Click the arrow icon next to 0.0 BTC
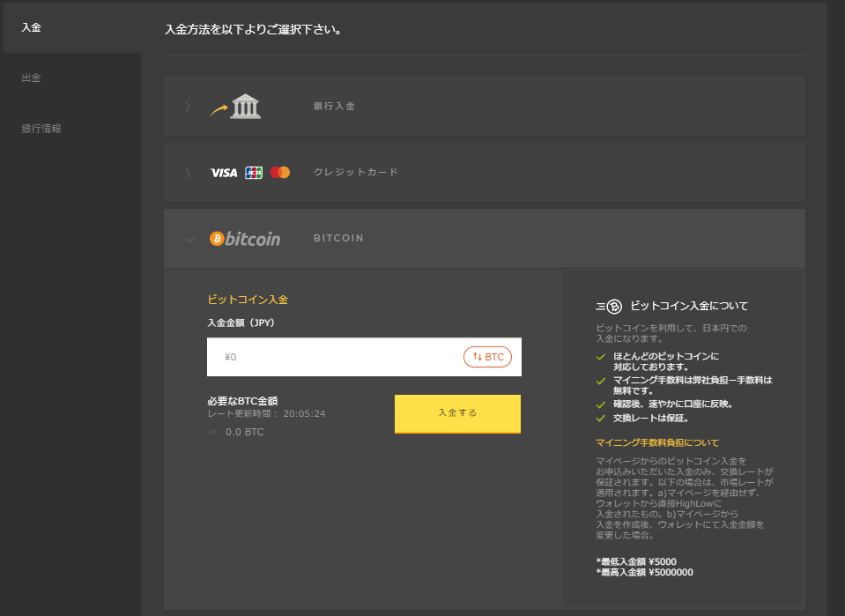The height and width of the screenshot is (616, 845). 210,432
